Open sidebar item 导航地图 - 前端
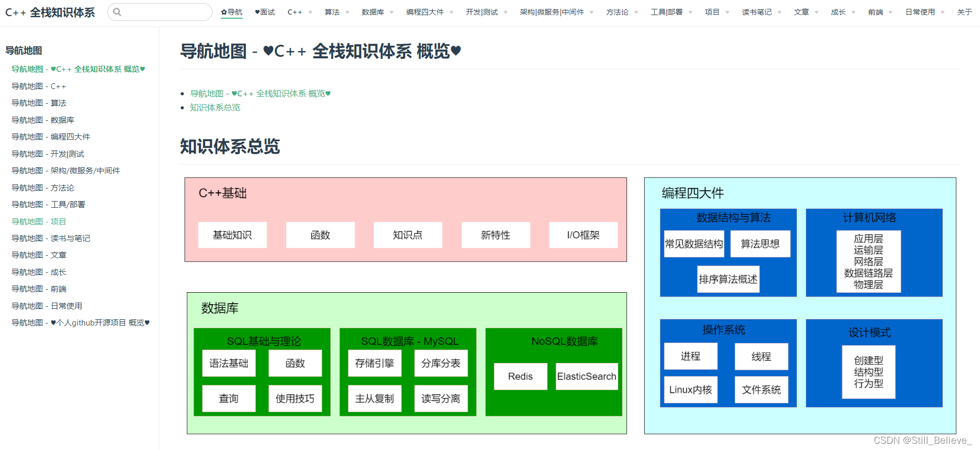The width and height of the screenshot is (980, 450). point(39,289)
